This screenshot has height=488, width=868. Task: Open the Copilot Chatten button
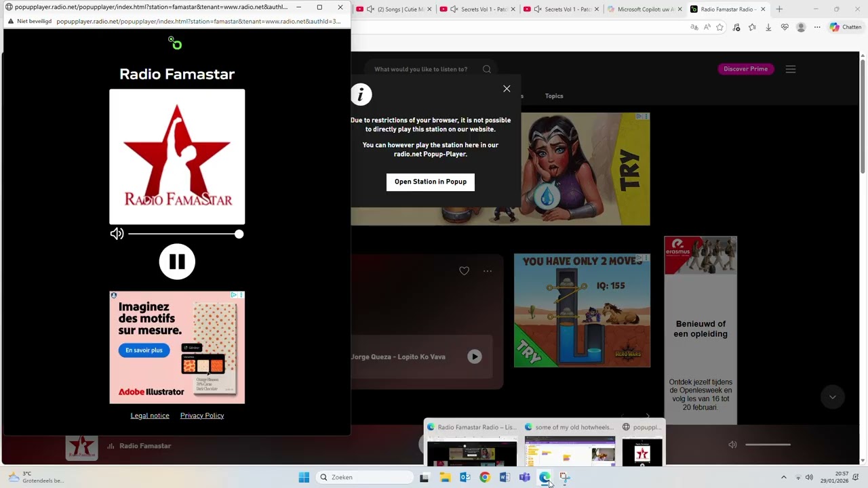(x=845, y=27)
